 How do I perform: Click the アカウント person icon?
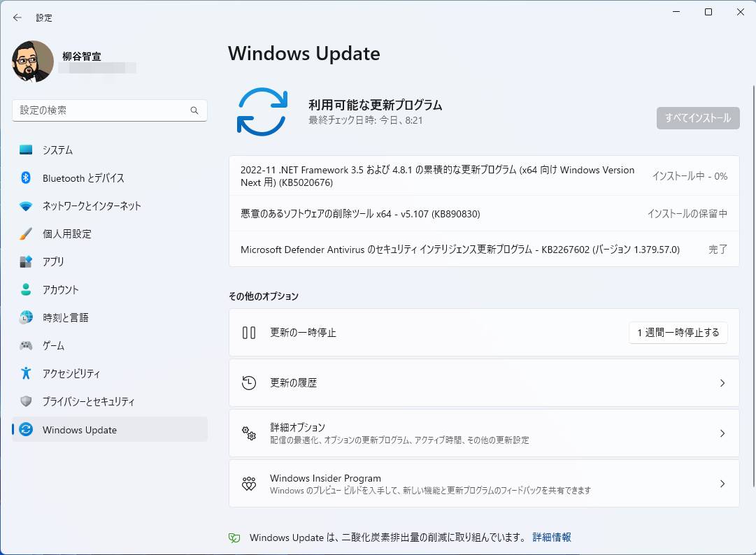pos(26,289)
